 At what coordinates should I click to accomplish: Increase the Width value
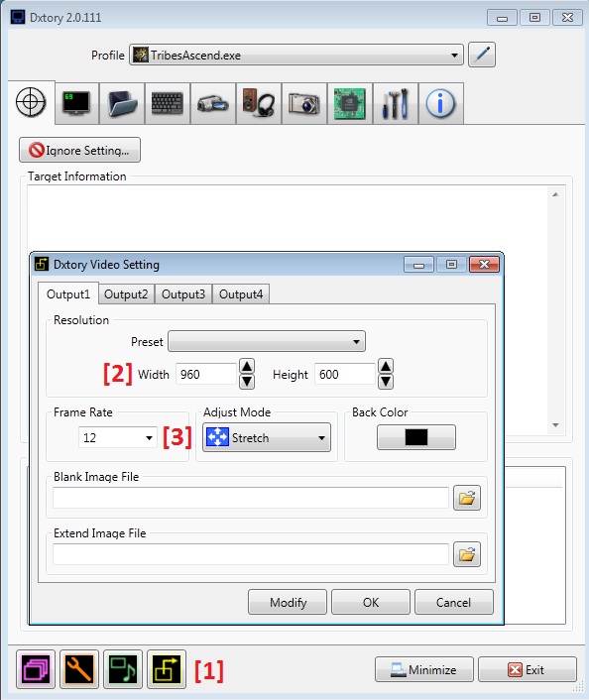point(247,366)
